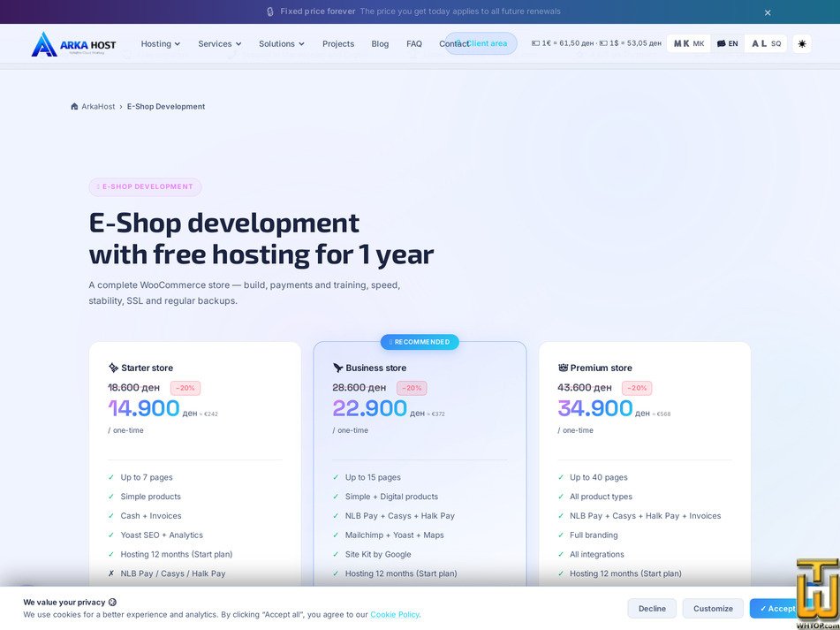840x630 pixels.
Task: Click the 14.900 price
Action: [144, 408]
